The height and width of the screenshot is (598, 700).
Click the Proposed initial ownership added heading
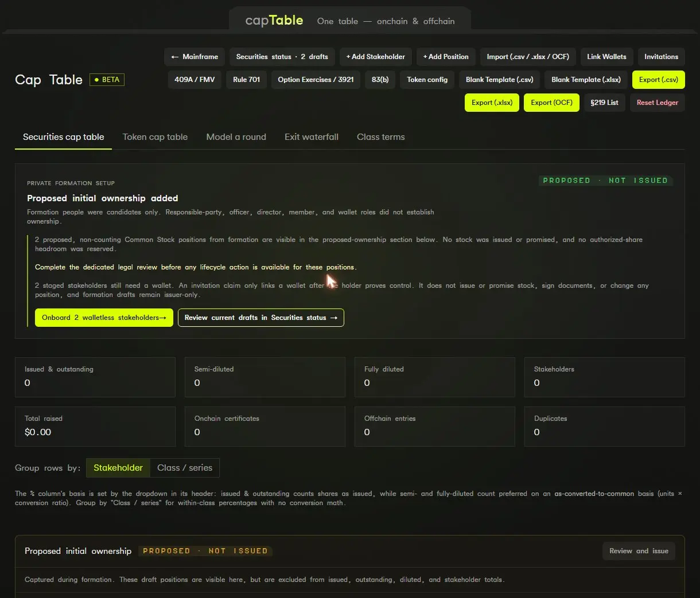[103, 198]
